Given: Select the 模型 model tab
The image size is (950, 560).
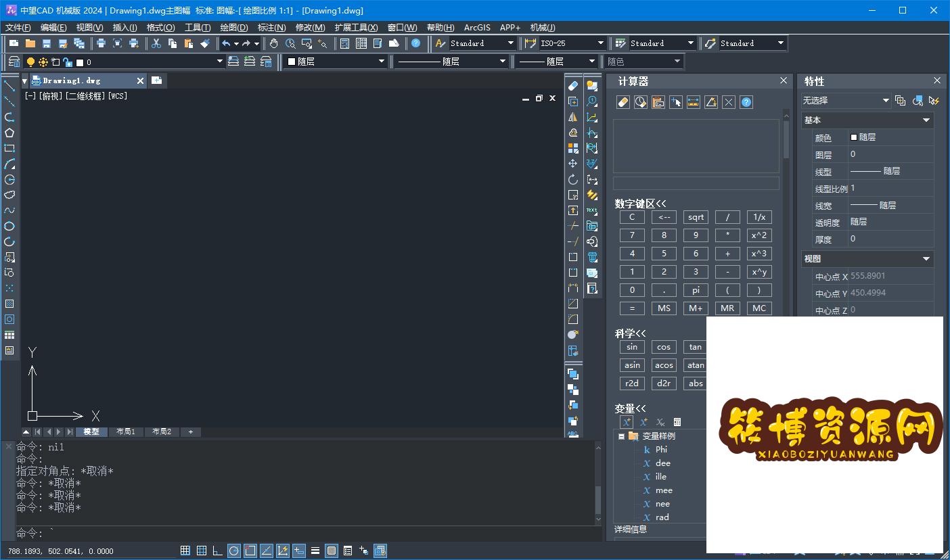Looking at the screenshot, I should [91, 431].
